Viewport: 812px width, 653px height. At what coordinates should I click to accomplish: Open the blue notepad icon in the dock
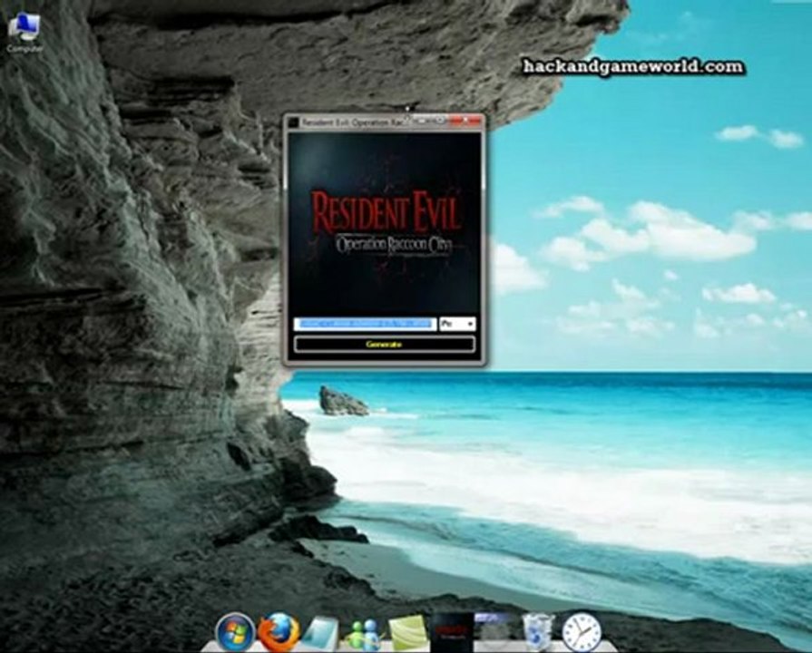pyautogui.click(x=320, y=633)
